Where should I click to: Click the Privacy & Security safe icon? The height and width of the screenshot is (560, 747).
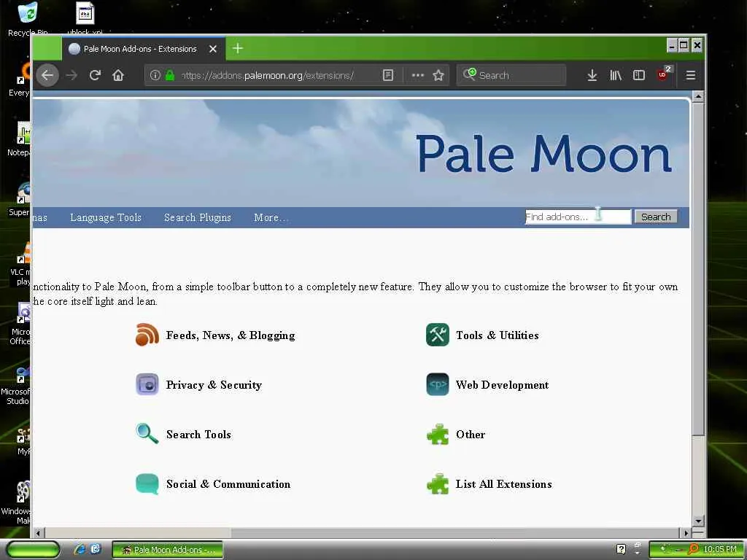click(147, 384)
